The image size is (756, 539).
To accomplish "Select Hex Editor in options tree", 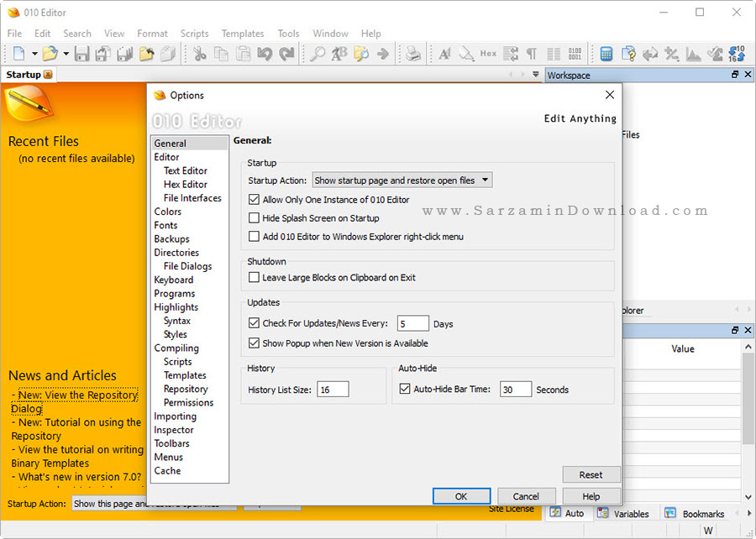I will pos(185,184).
